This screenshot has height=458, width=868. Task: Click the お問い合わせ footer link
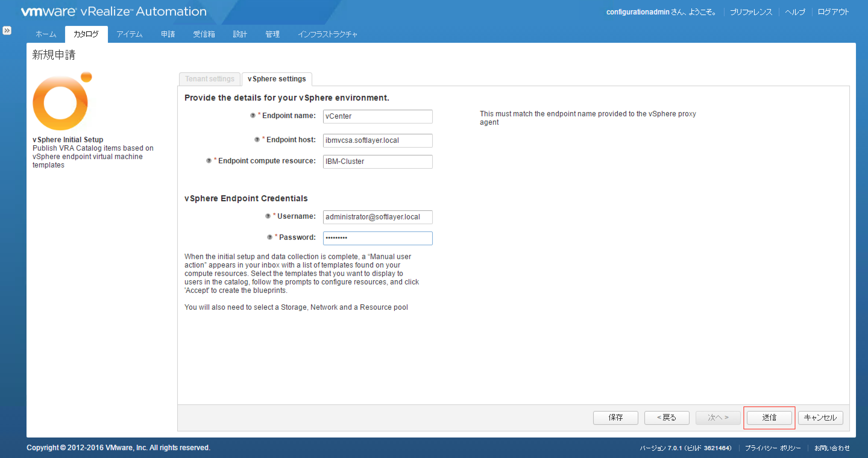coord(832,448)
